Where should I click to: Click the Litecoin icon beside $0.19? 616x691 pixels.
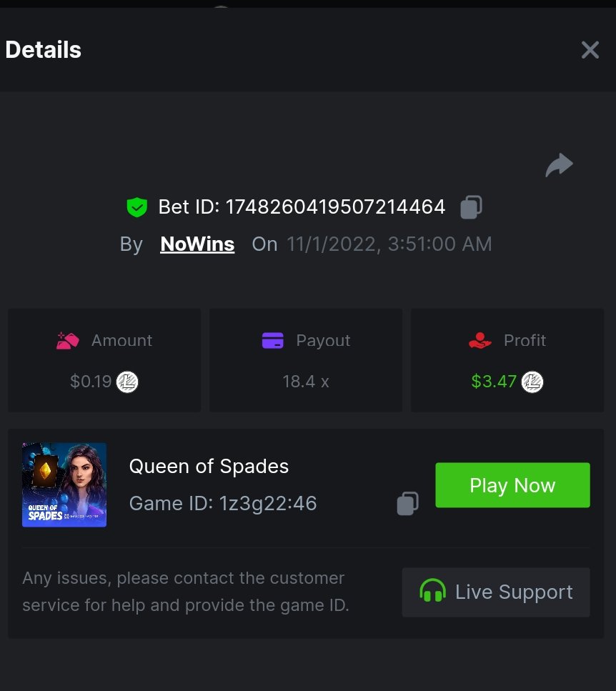coord(127,382)
